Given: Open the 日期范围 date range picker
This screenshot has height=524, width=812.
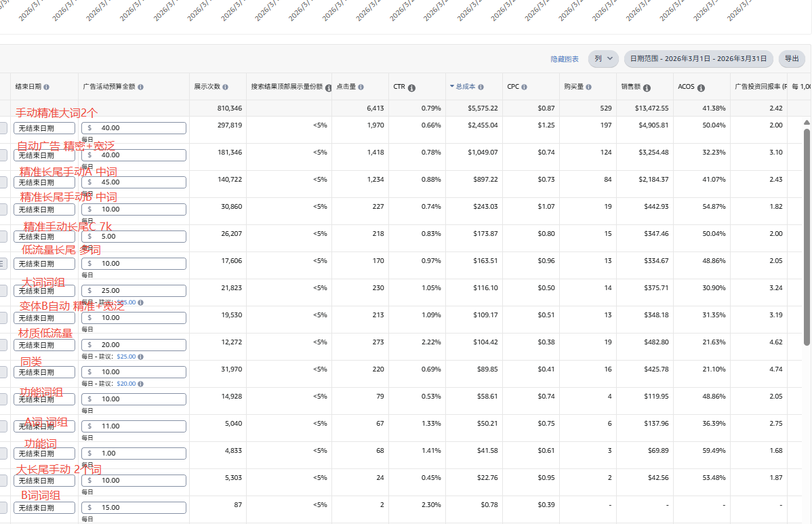Looking at the screenshot, I should 698,59.
